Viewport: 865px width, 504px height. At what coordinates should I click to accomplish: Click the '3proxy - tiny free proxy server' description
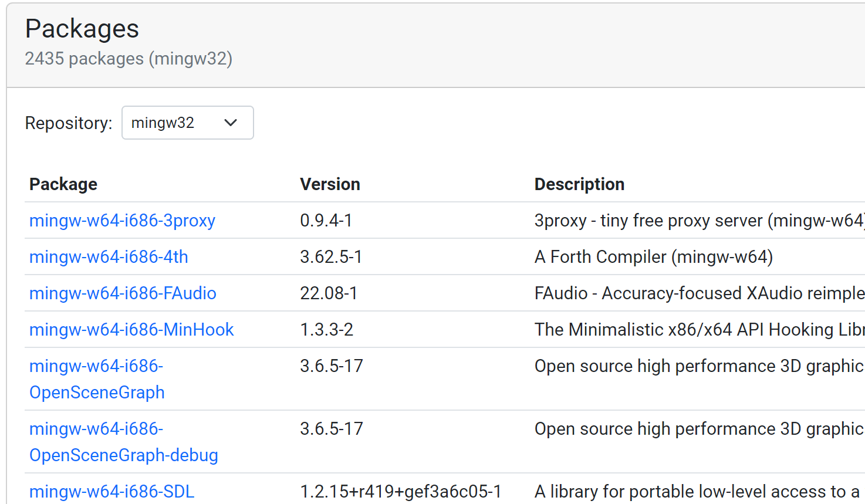[700, 221]
